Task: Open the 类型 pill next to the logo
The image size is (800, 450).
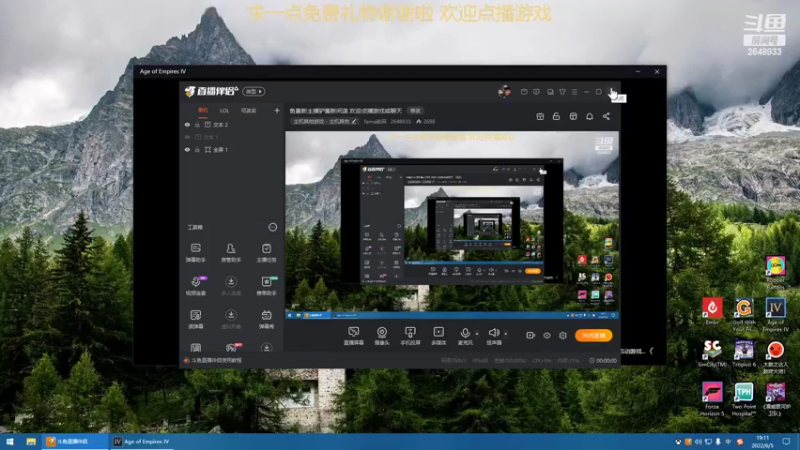Action: pyautogui.click(x=254, y=91)
